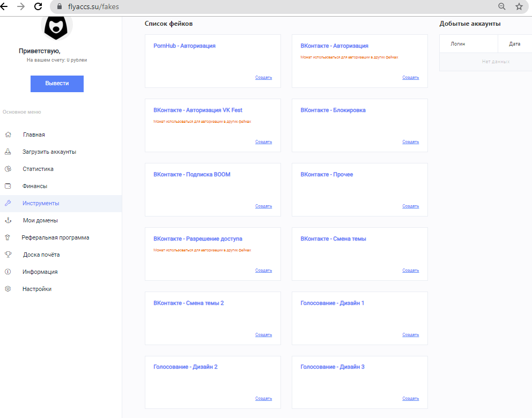
Task: Click the ВКонтакте - Прочее card title
Action: 327,174
